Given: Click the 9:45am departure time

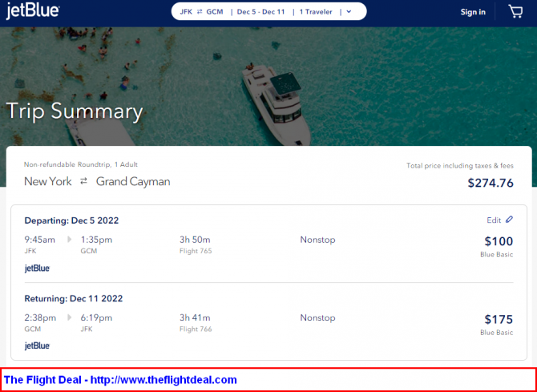Looking at the screenshot, I should click(40, 240).
